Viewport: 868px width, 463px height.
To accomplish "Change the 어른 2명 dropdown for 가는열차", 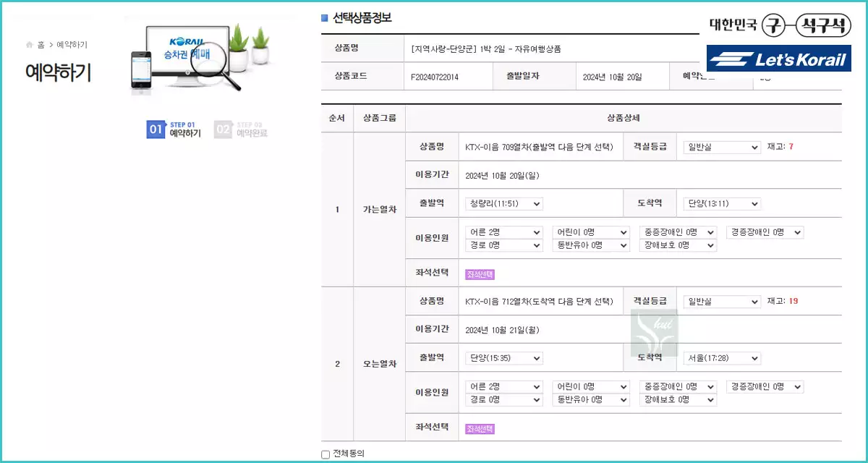I will (503, 232).
